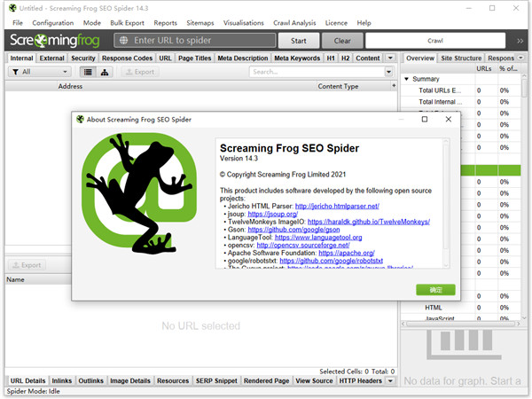532x399 pixels.
Task: Open the TwelveMonkeys github link
Action: [x=369, y=222]
